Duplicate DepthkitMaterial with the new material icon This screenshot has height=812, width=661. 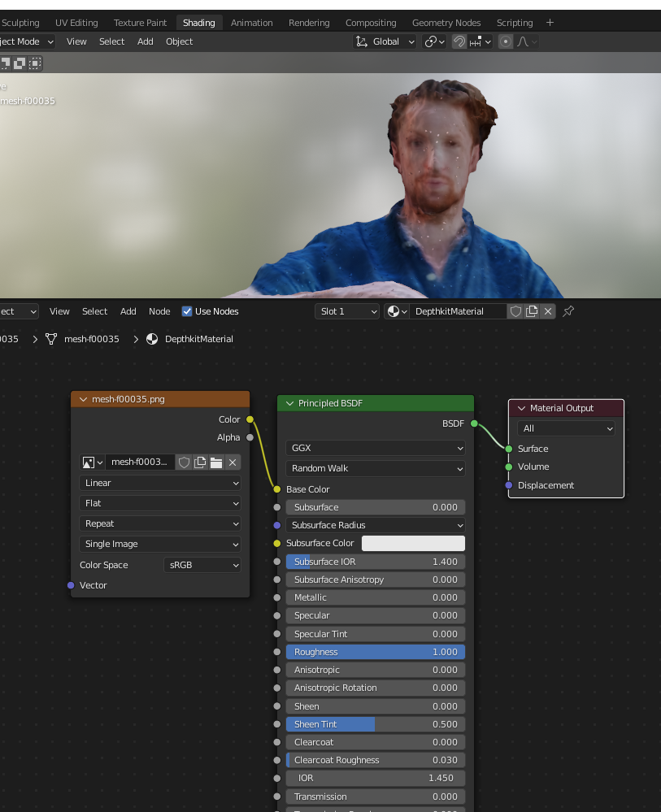pyautogui.click(x=532, y=311)
